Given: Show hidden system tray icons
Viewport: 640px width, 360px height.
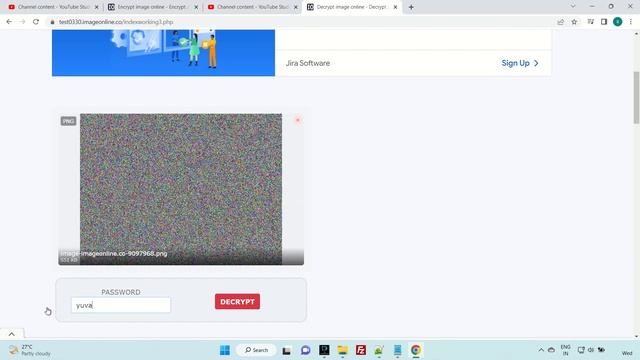Looking at the screenshot, I should click(541, 350).
